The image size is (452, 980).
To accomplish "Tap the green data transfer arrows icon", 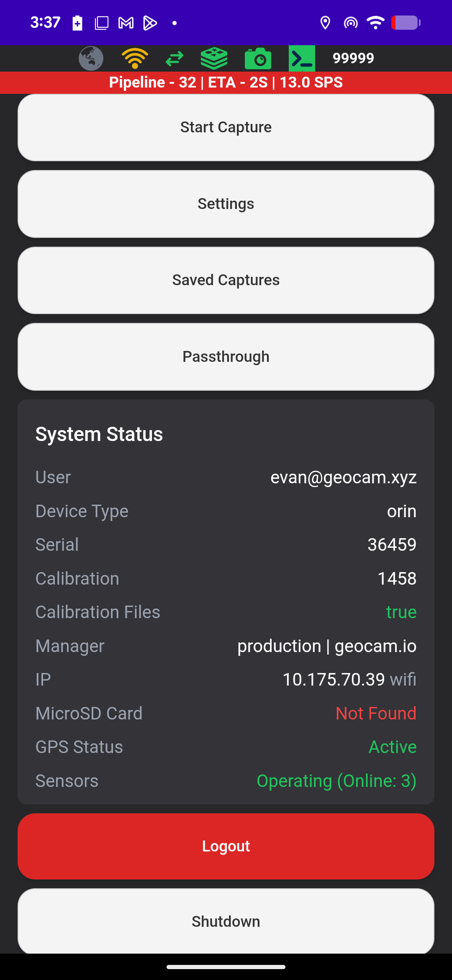I will coord(175,58).
